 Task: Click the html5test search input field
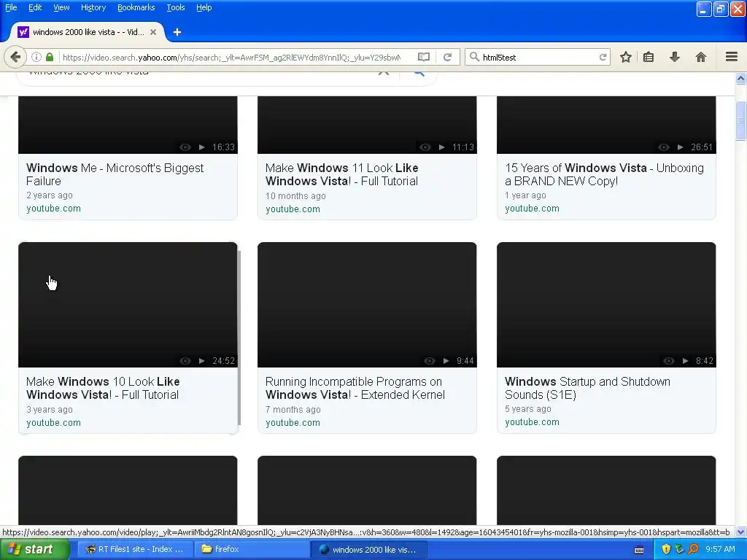[x=538, y=57]
